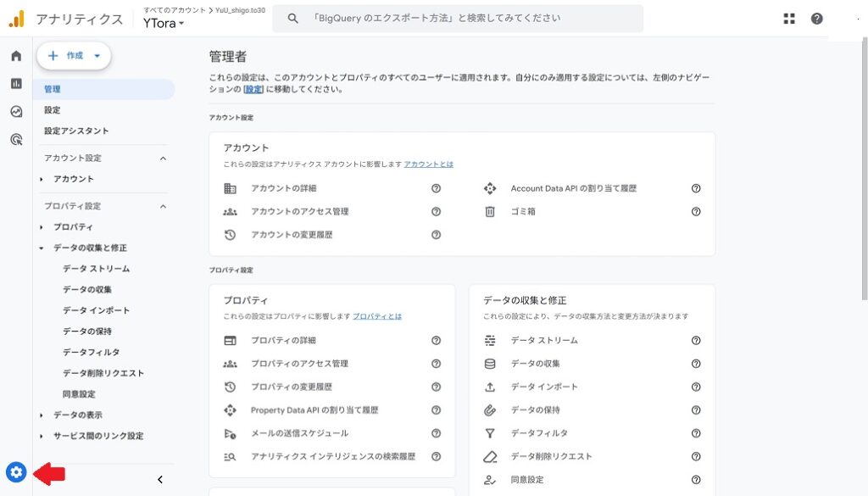Viewport: 868px width, 496px height.
Task: Click the help icon beside データ ストリーム card item
Action: [x=696, y=341]
